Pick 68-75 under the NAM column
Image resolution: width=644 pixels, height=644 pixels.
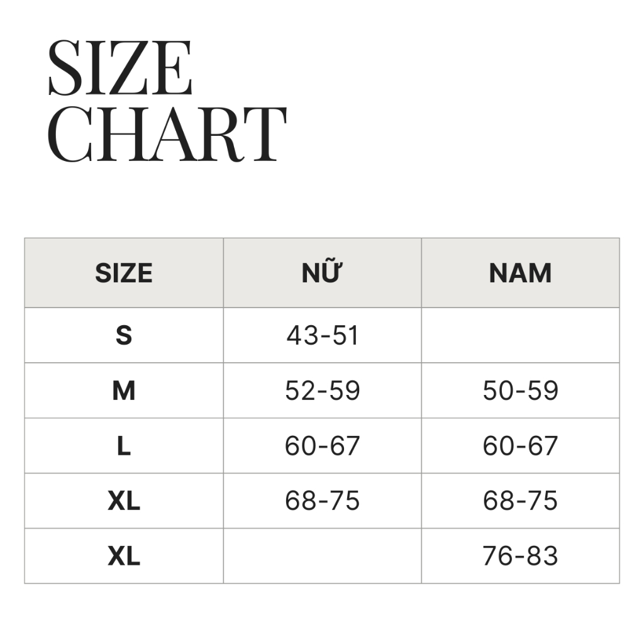[520, 501]
